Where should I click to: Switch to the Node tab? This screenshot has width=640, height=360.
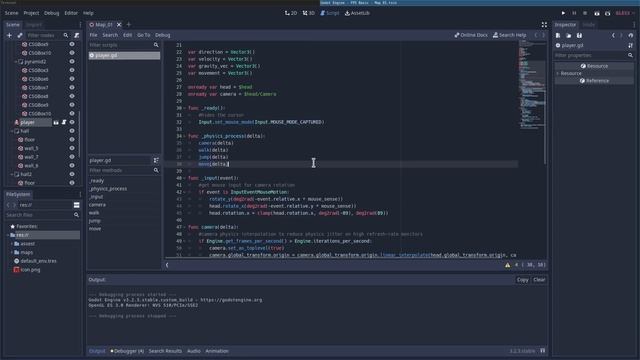click(588, 25)
